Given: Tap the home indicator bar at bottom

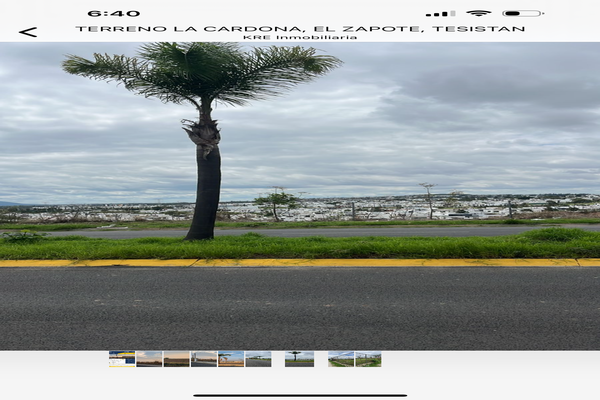Looking at the screenshot, I should coord(300,395).
